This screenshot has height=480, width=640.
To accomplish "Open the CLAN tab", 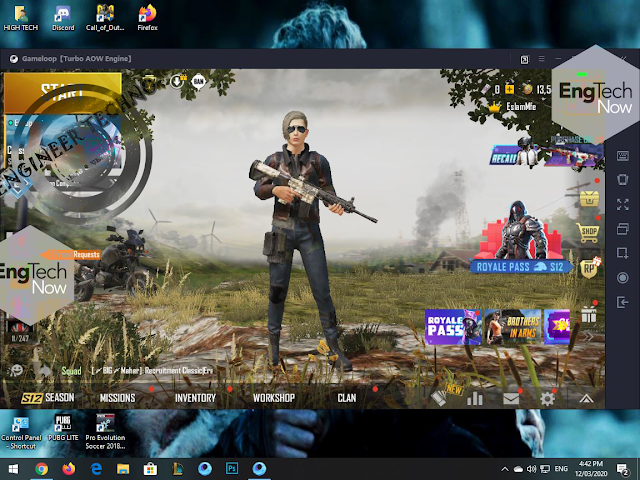I will point(347,398).
